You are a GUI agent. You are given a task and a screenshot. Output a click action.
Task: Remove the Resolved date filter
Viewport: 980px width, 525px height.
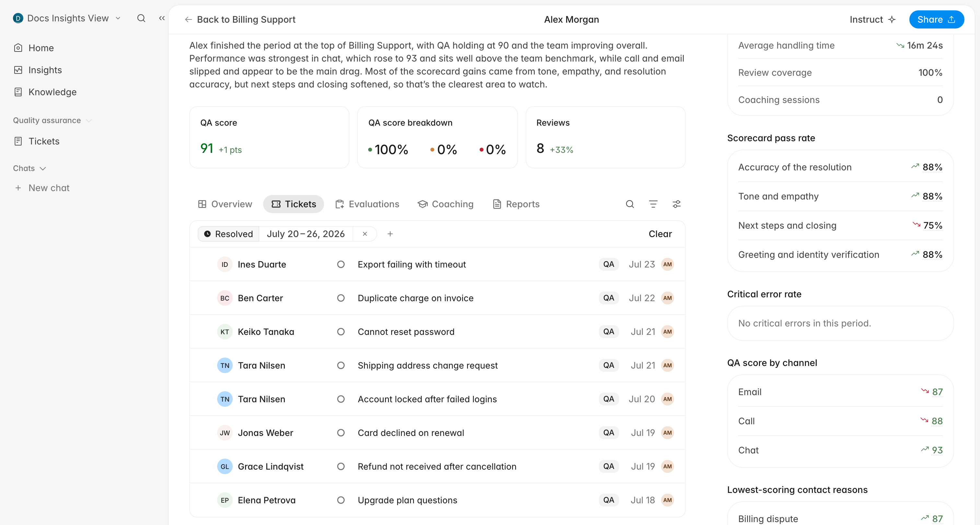click(x=365, y=234)
